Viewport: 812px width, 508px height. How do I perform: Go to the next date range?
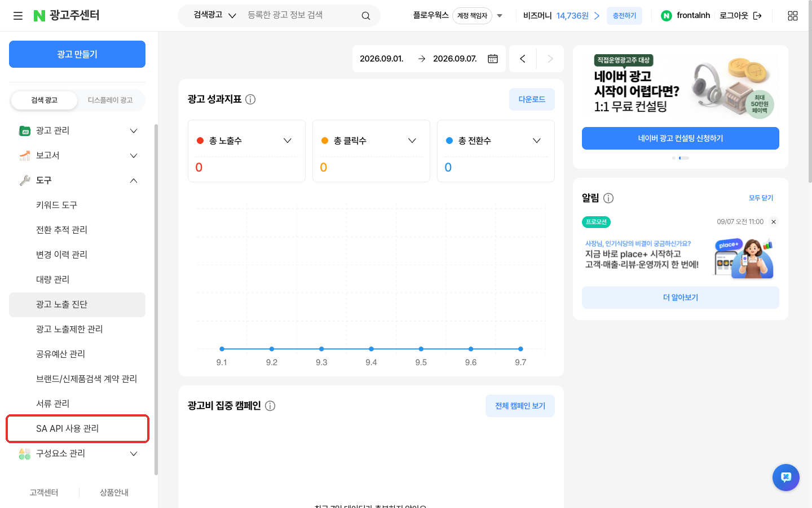(550, 59)
